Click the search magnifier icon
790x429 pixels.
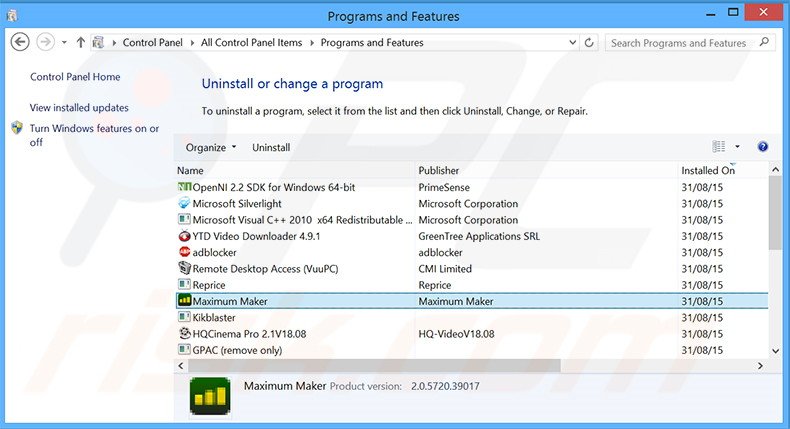click(764, 42)
